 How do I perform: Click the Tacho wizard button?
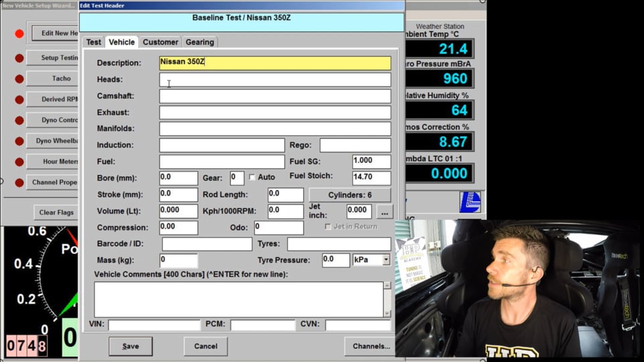pos(52,78)
